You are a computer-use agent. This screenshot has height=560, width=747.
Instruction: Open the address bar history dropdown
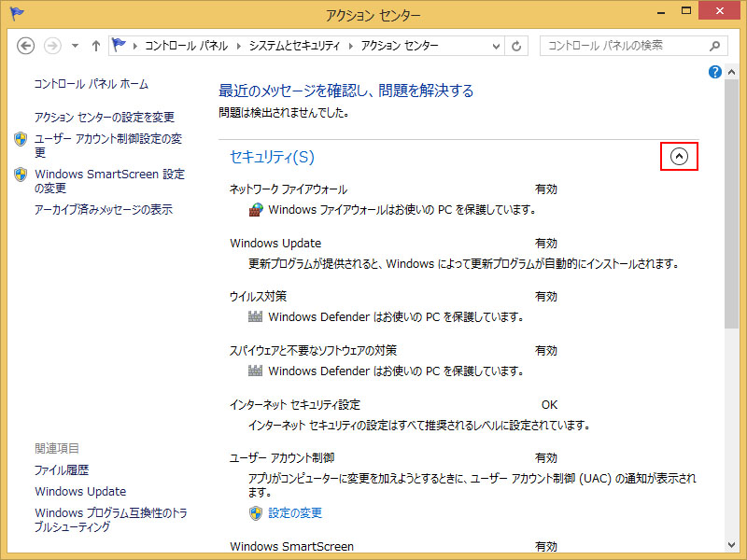496,46
